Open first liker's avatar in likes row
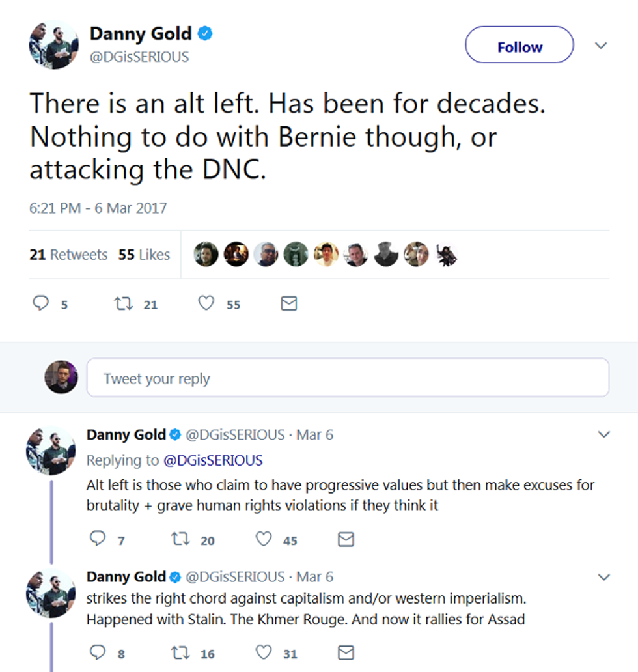 click(x=206, y=255)
